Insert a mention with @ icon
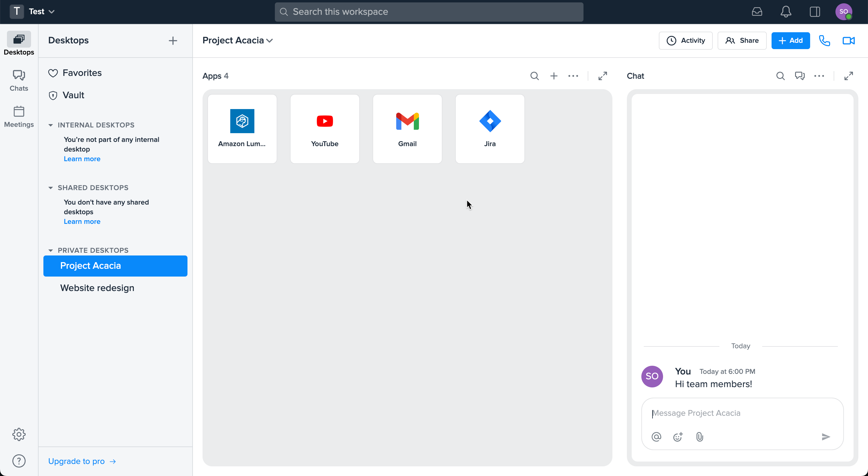The height and width of the screenshot is (476, 868). pos(656,437)
